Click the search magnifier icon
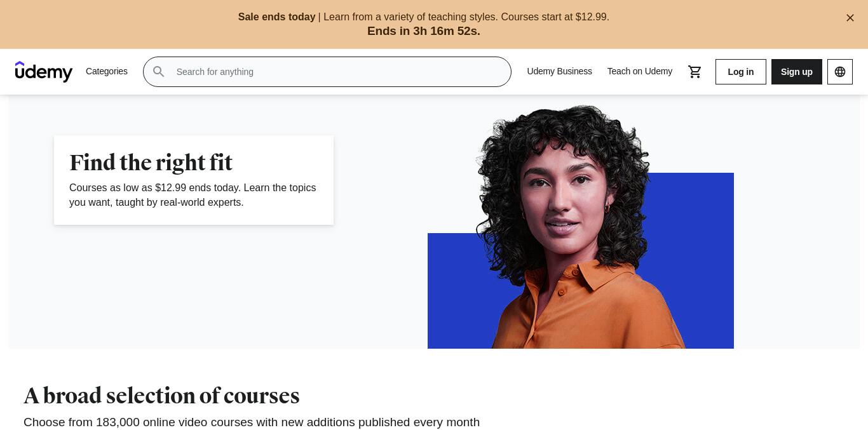The height and width of the screenshot is (430, 868). click(159, 72)
